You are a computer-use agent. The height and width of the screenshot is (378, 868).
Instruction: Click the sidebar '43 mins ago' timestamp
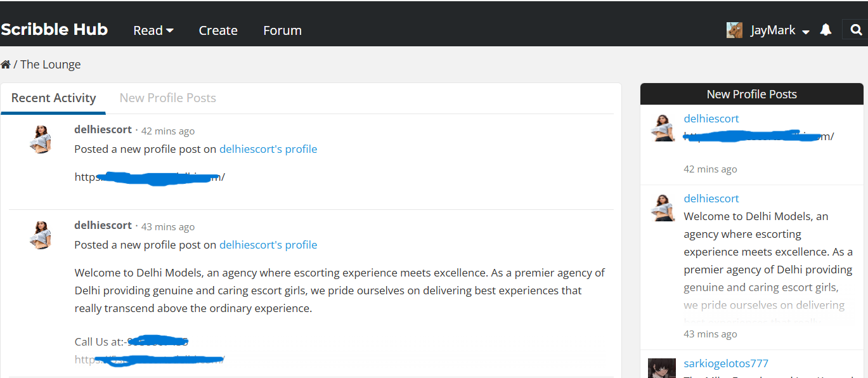tap(710, 334)
